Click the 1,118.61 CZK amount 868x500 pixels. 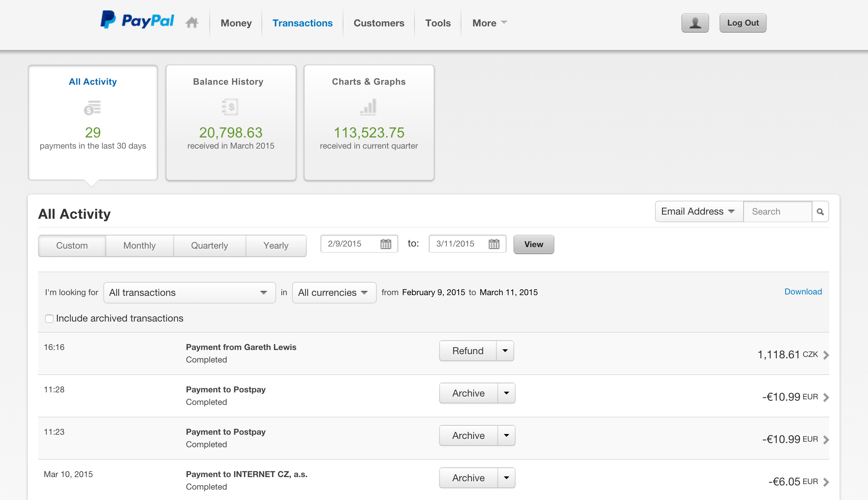coord(788,355)
